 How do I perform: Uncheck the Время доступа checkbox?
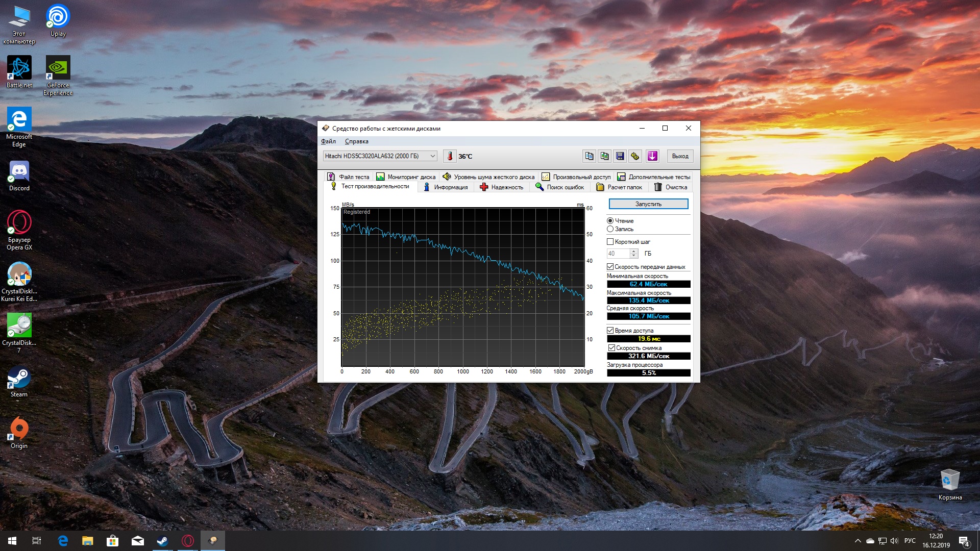click(x=610, y=331)
